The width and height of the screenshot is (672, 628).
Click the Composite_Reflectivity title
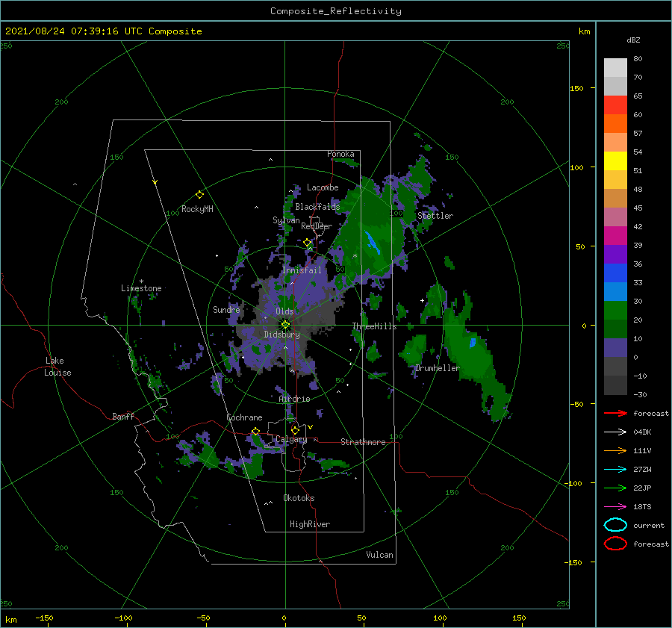coord(336,11)
